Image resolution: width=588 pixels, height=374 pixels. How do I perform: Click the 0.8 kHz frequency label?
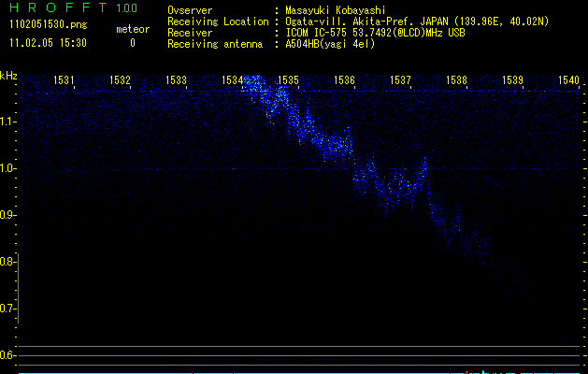point(7,262)
